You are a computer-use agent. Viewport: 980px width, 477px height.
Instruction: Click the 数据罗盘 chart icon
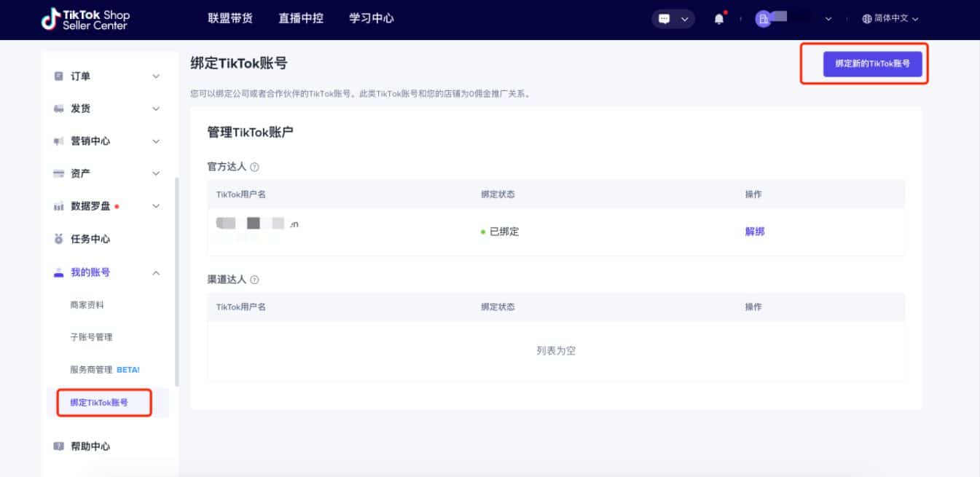59,207
